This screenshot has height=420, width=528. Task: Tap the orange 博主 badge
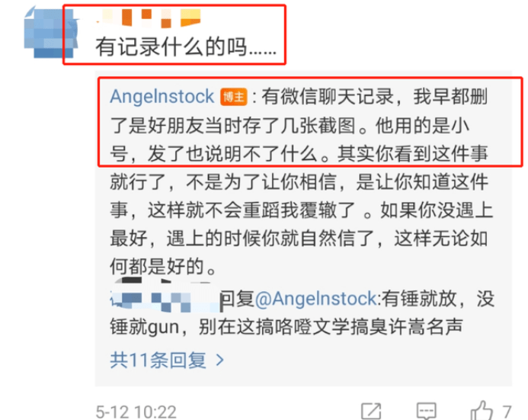click(x=234, y=97)
